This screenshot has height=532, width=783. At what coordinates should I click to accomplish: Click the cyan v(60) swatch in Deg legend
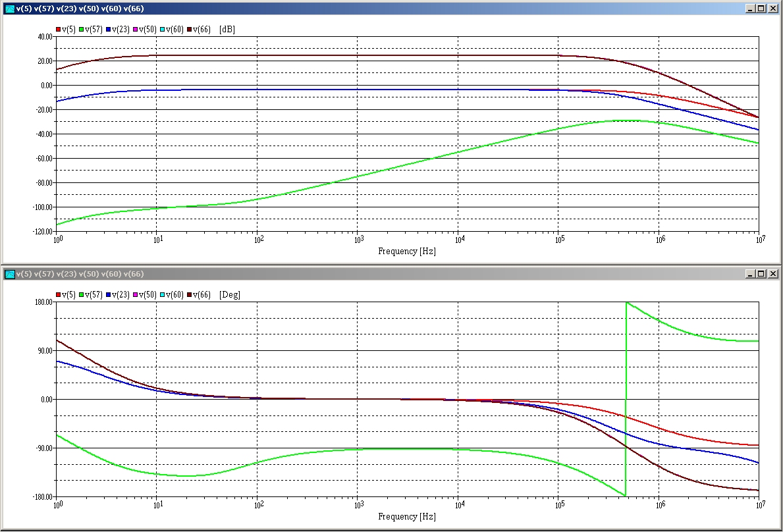point(162,295)
